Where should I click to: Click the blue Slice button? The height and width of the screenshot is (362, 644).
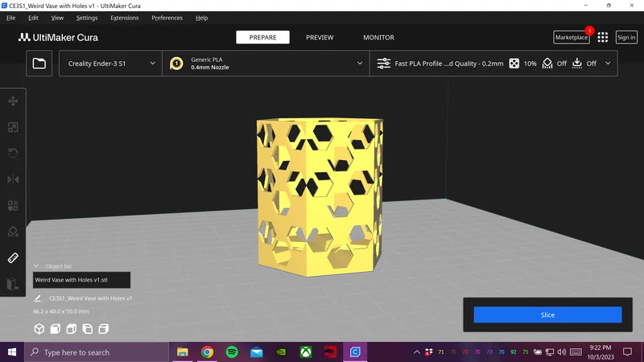(x=547, y=315)
